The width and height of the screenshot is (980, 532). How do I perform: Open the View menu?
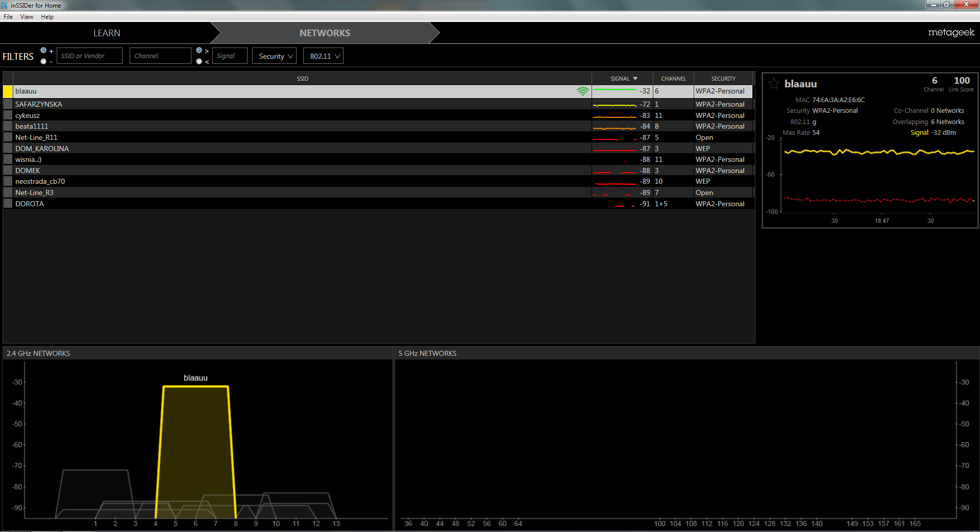27,17
